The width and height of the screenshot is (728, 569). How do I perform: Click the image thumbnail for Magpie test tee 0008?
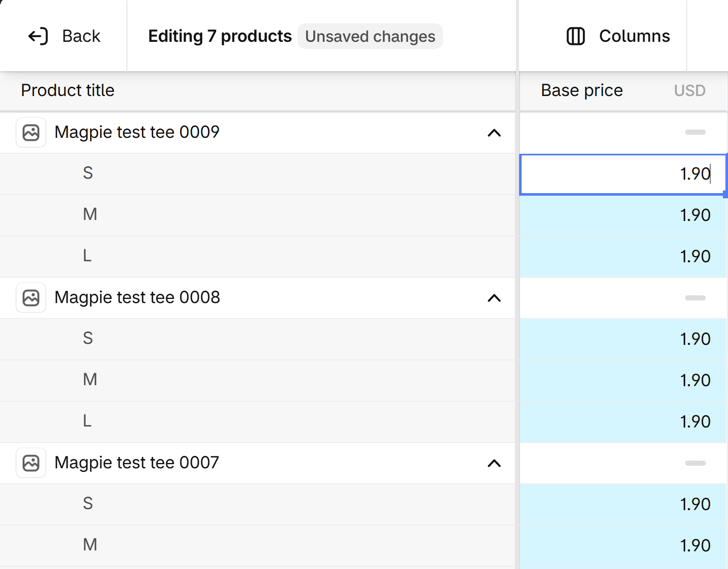click(x=31, y=298)
